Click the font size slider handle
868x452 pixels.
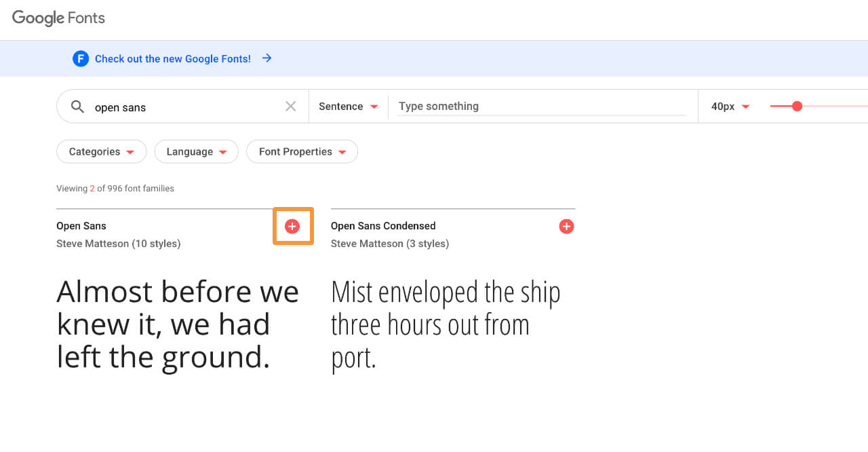pos(797,106)
